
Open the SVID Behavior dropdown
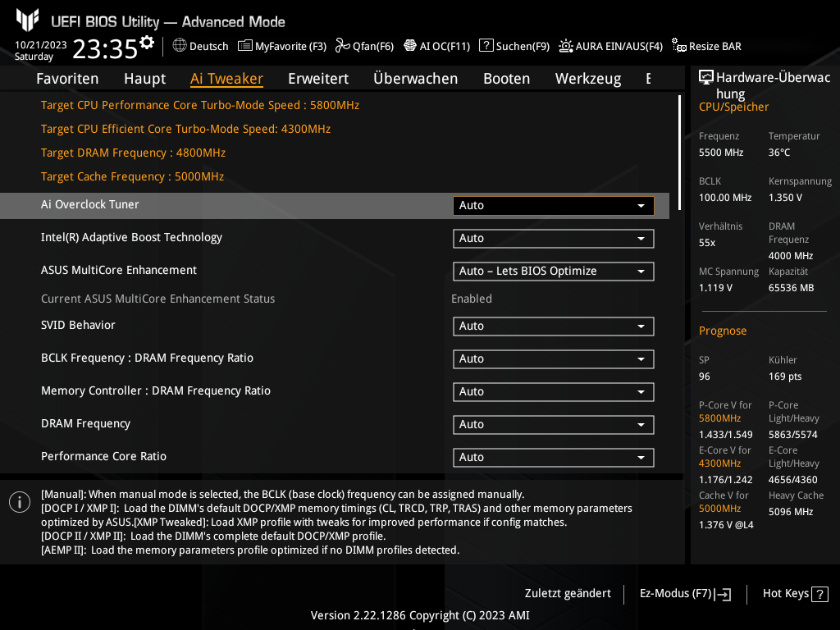[x=553, y=326]
